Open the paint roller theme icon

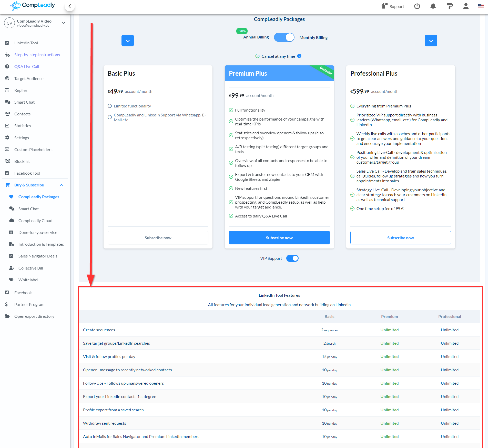450,6
